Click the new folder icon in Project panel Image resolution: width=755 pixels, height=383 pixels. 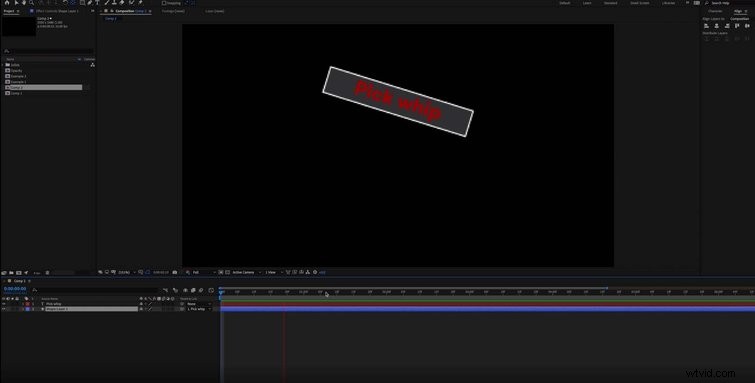point(11,273)
